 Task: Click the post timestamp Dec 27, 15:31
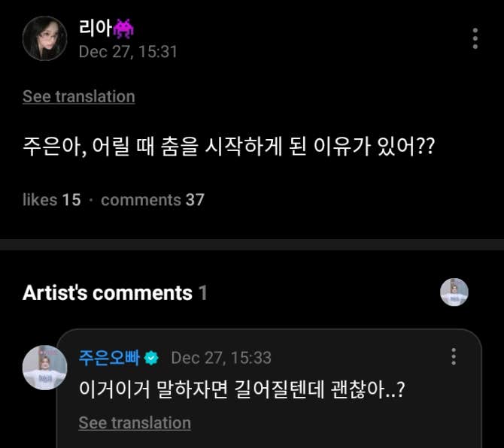[128, 52]
